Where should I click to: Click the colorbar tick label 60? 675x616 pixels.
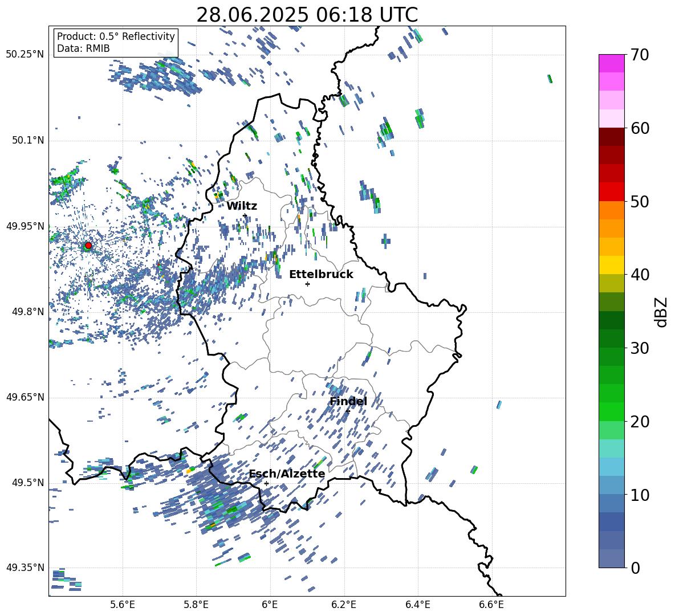(x=639, y=128)
